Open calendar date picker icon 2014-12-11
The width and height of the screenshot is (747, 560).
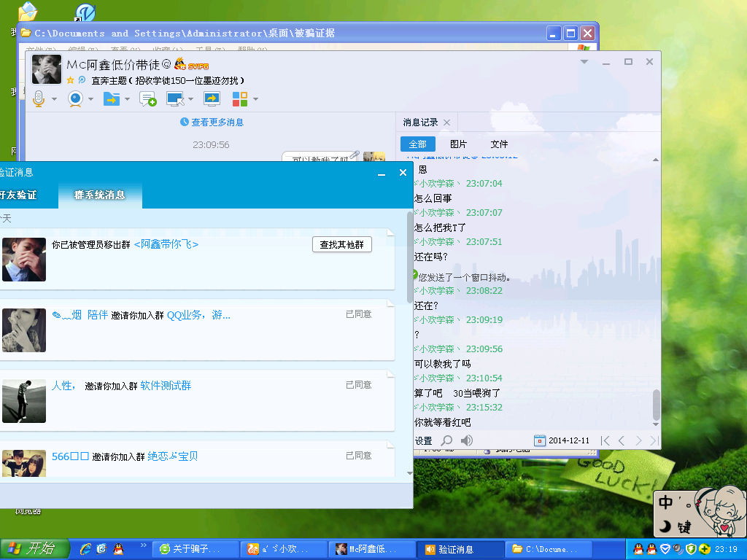[539, 440]
